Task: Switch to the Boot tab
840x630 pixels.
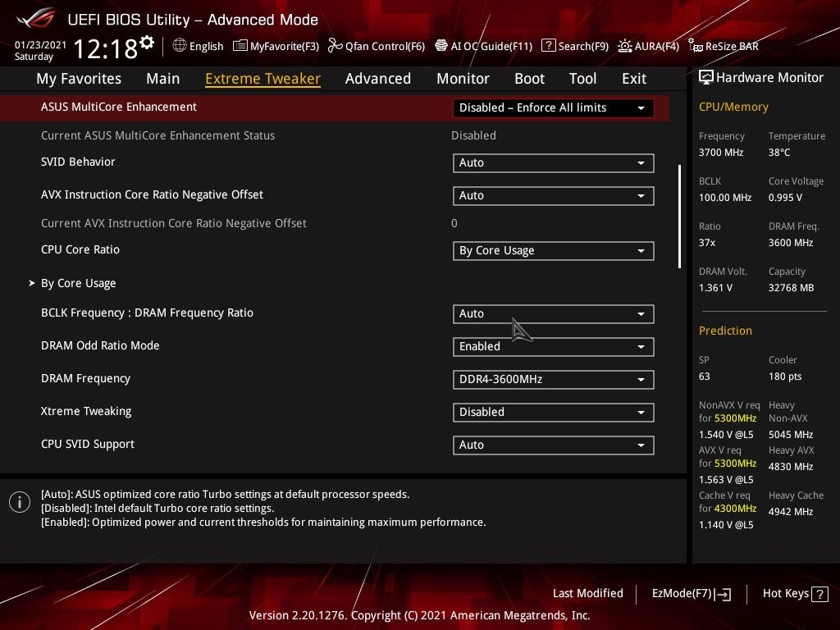Action: [x=529, y=79]
